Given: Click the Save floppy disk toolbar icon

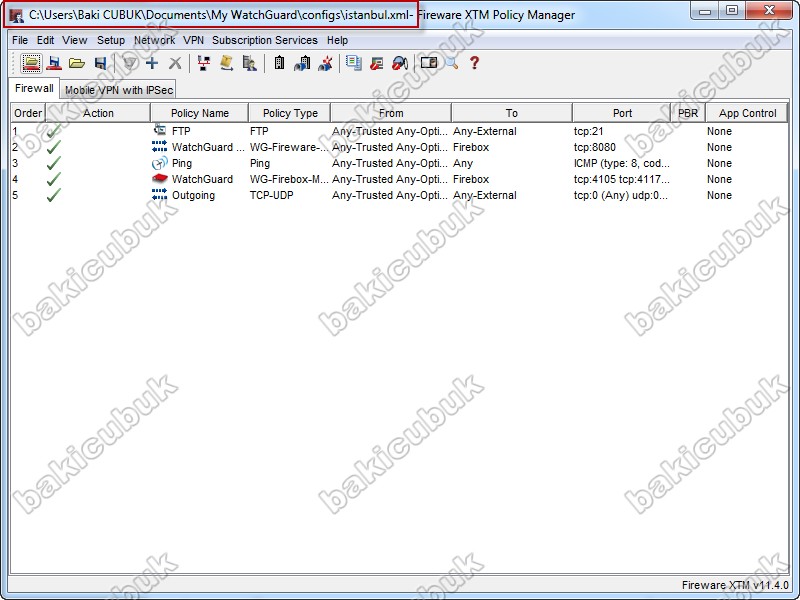Looking at the screenshot, I should [100, 63].
